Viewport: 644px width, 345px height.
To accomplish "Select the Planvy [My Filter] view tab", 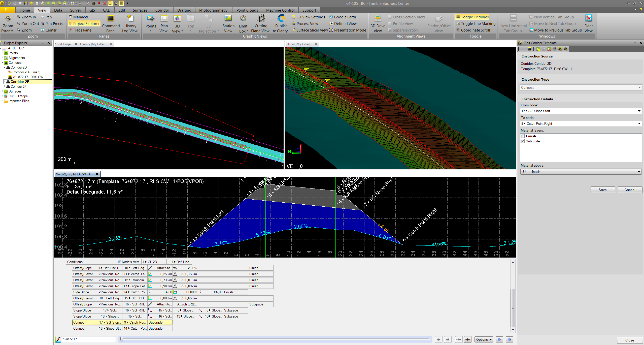I will (92, 44).
